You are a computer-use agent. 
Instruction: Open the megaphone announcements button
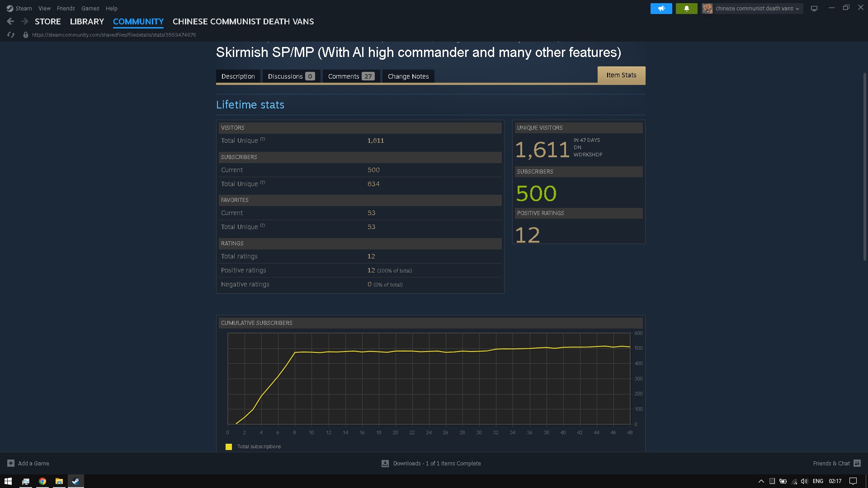click(x=661, y=9)
